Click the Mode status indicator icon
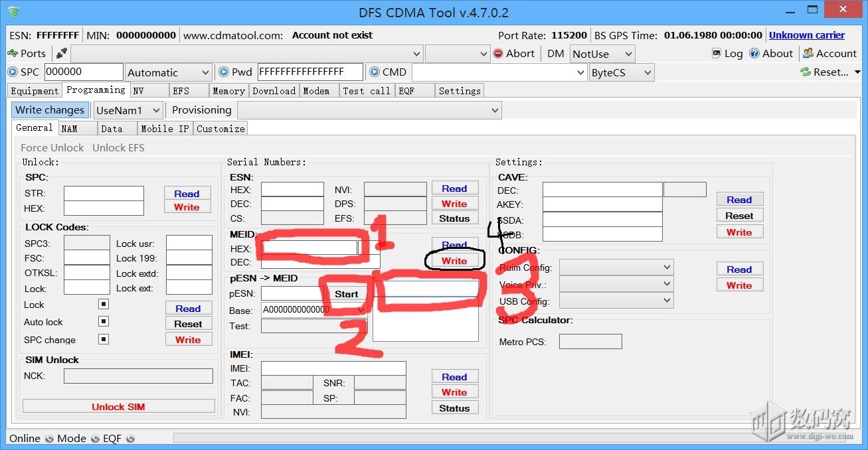Image resolution: width=868 pixels, height=450 pixels. [95, 439]
